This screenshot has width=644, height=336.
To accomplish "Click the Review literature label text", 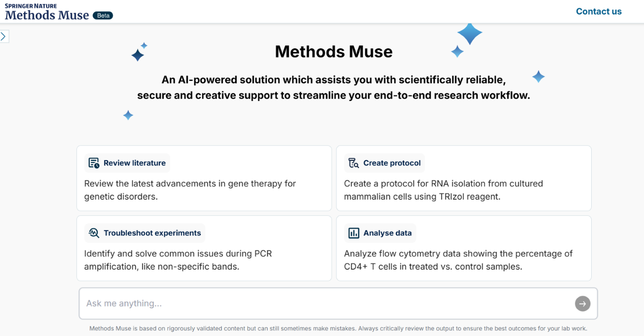I will pos(134,162).
